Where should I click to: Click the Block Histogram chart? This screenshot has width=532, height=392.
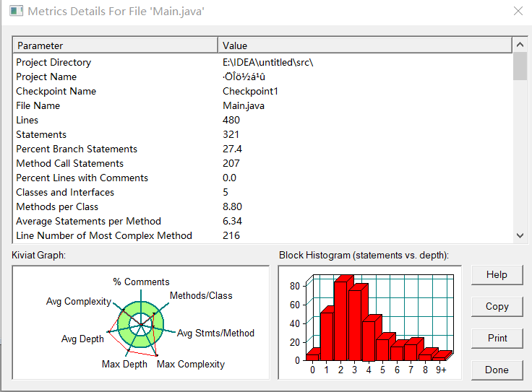[370, 323]
